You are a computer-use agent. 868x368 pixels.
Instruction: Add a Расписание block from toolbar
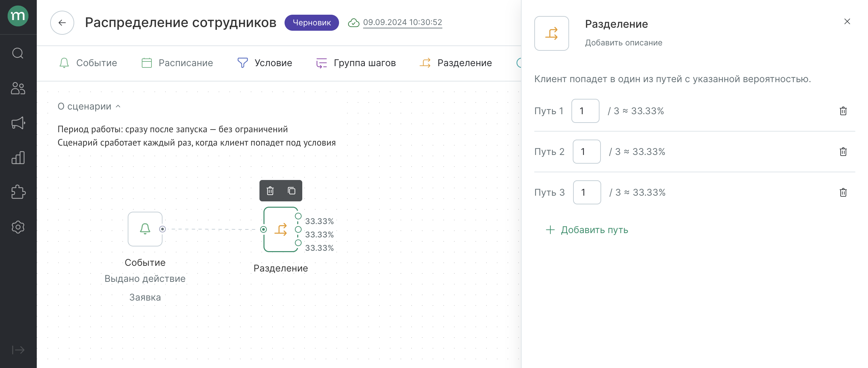point(177,63)
